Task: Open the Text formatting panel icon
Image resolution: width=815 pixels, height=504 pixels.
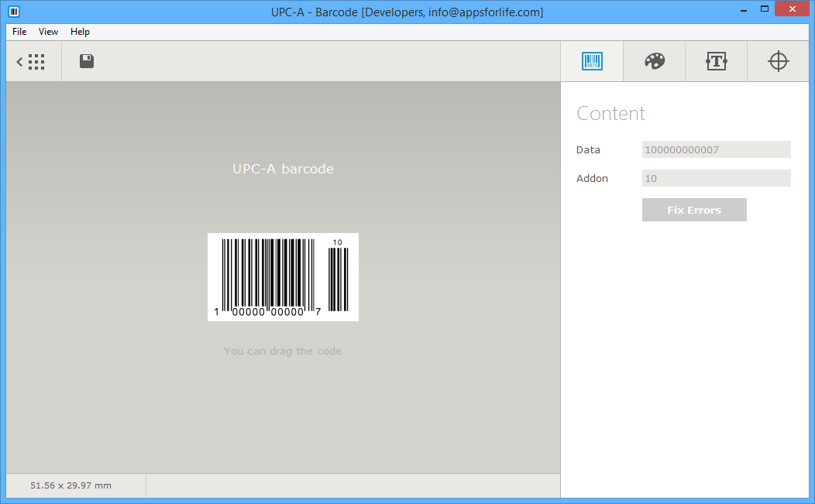Action: pyautogui.click(x=716, y=60)
